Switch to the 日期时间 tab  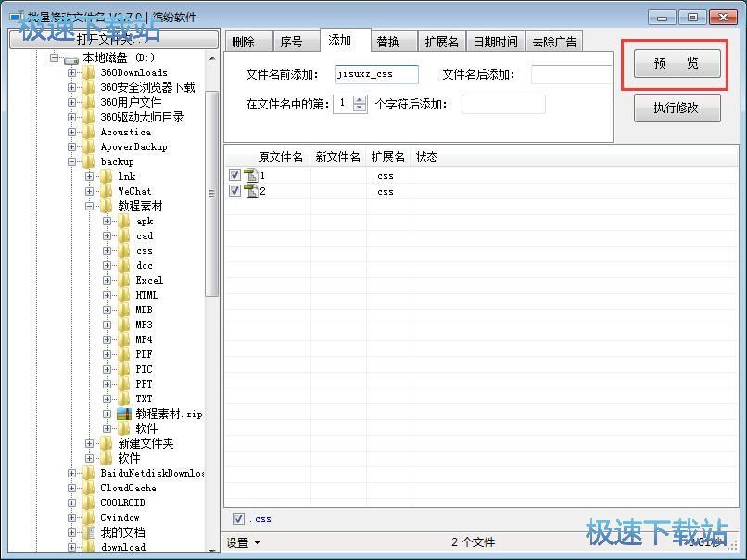click(496, 42)
